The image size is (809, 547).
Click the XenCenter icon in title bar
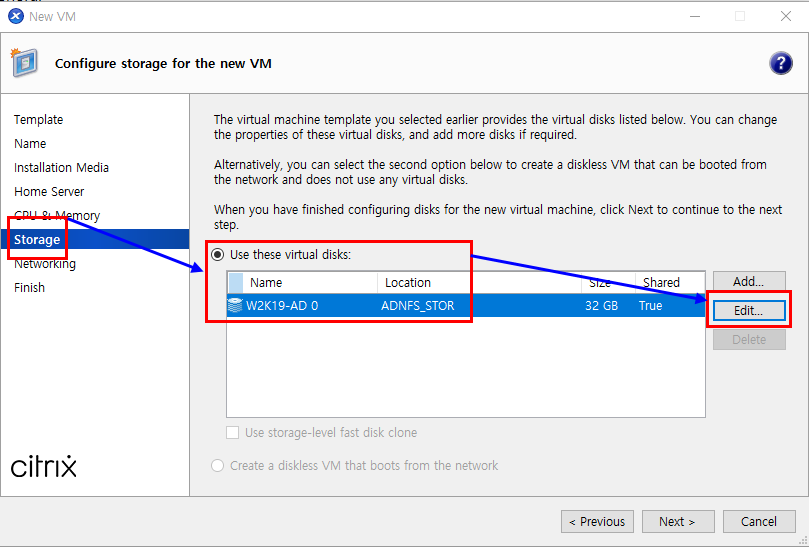click(x=16, y=17)
